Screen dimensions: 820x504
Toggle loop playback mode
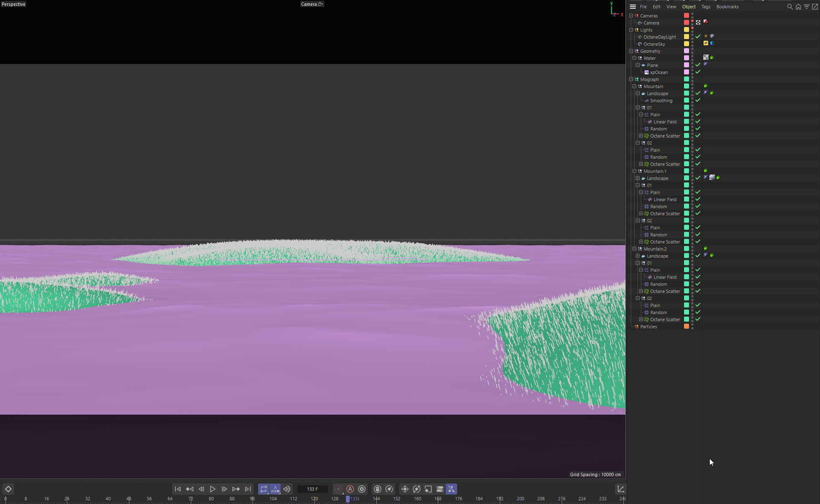[x=264, y=489]
